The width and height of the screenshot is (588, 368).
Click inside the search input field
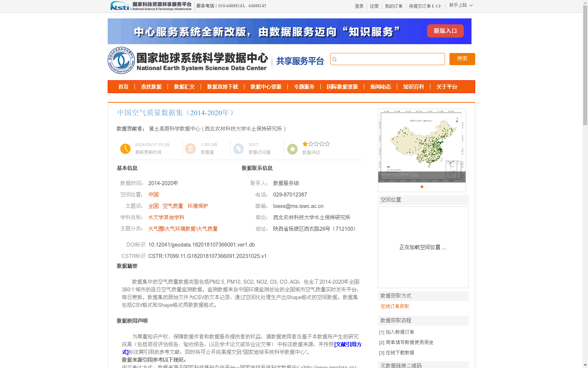click(390, 59)
